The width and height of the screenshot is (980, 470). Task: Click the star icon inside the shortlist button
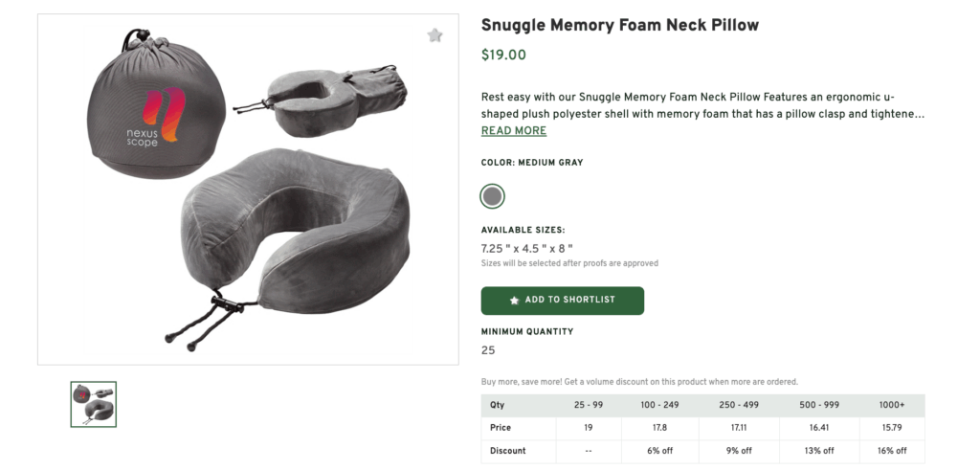515,301
